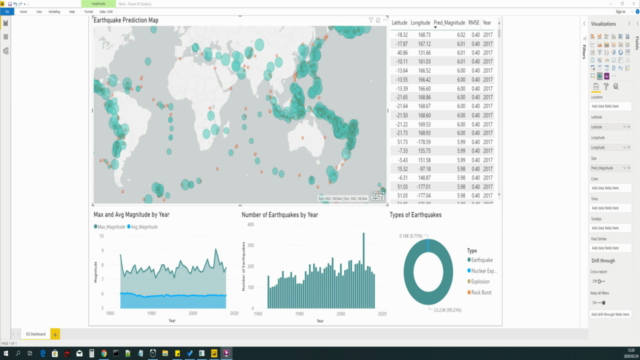Switch to Data view in left sidebar
This screenshot has height=360, width=640.
tap(6, 37)
